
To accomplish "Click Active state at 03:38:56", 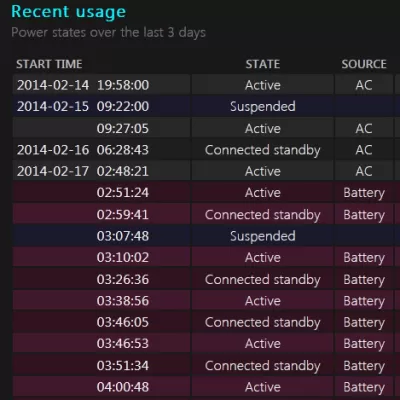I will click(x=263, y=301).
